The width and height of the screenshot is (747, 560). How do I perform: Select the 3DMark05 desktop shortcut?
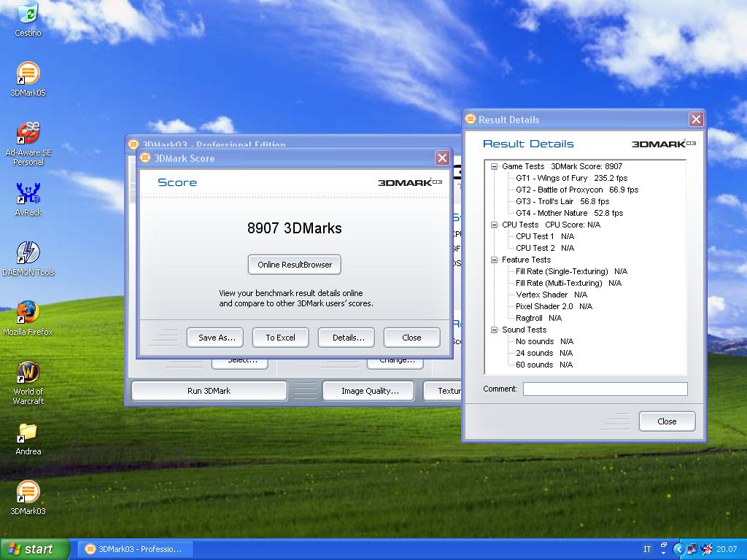[x=28, y=79]
